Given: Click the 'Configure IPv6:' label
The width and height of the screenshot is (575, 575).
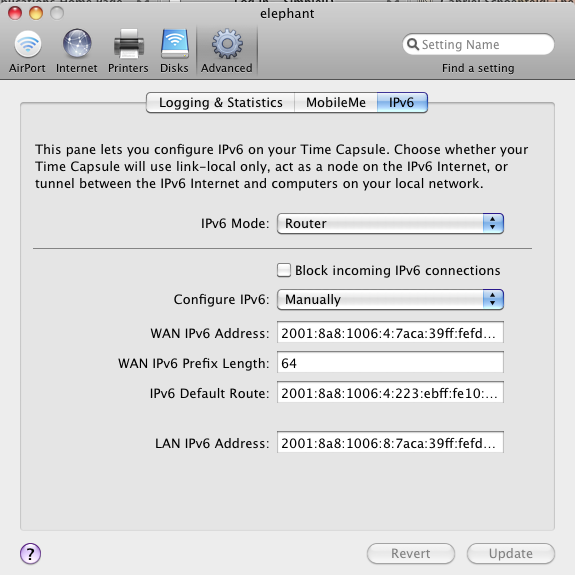Looking at the screenshot, I should click(221, 299).
